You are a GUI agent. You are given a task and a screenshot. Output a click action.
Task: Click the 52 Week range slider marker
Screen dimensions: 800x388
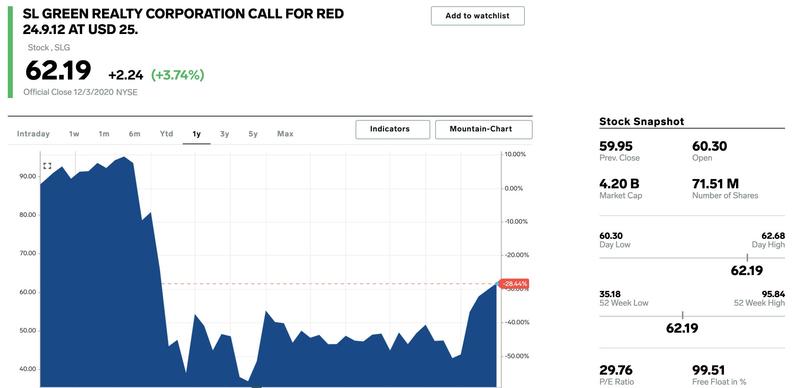[x=682, y=316]
